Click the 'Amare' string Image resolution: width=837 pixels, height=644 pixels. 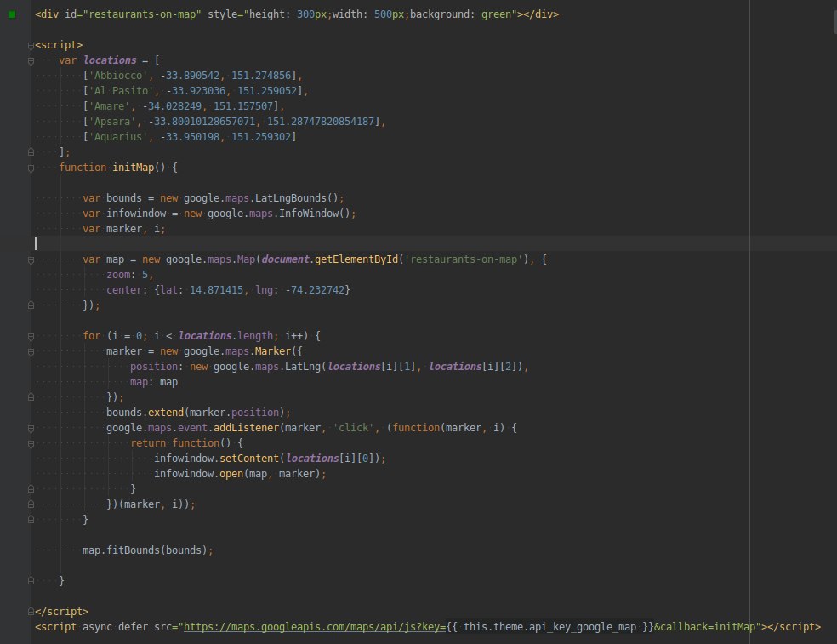pos(110,106)
